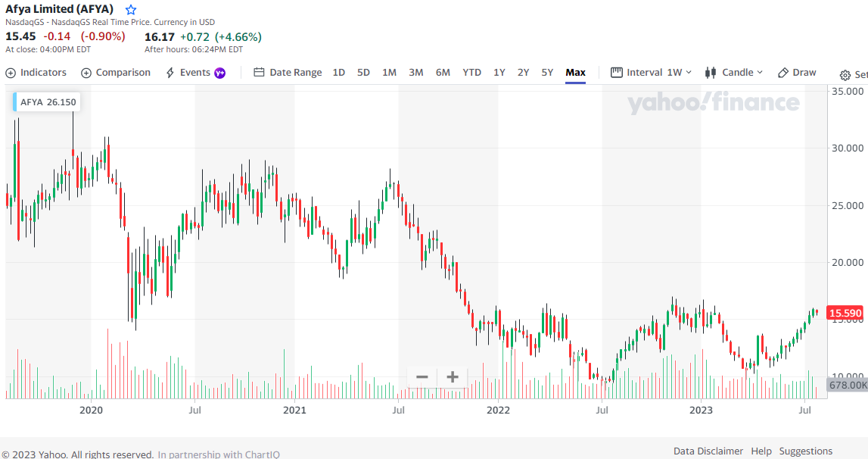Click the Date Range calendar icon

pos(259,72)
